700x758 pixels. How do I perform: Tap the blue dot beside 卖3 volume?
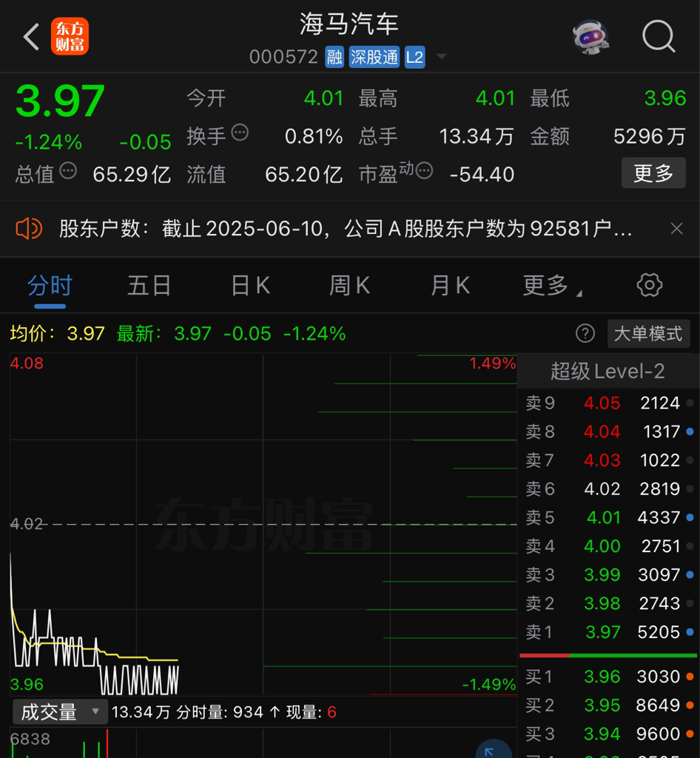(x=690, y=574)
